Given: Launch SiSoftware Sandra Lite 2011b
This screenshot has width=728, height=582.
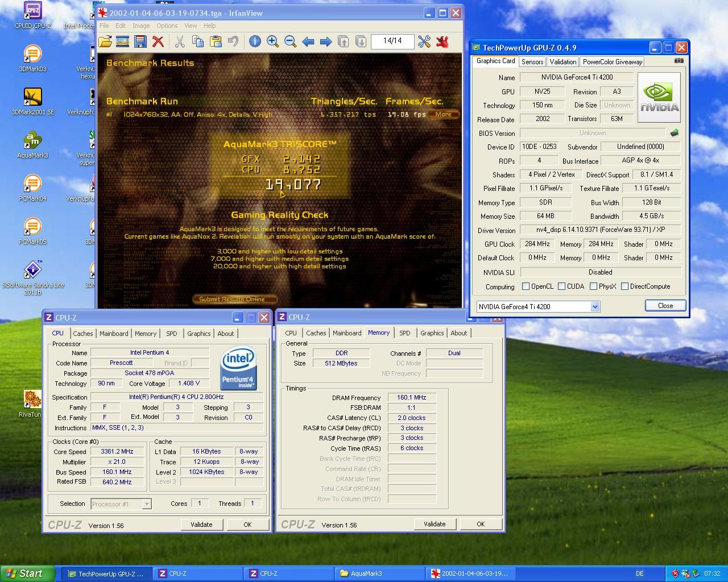Looking at the screenshot, I should pyautogui.click(x=32, y=278).
